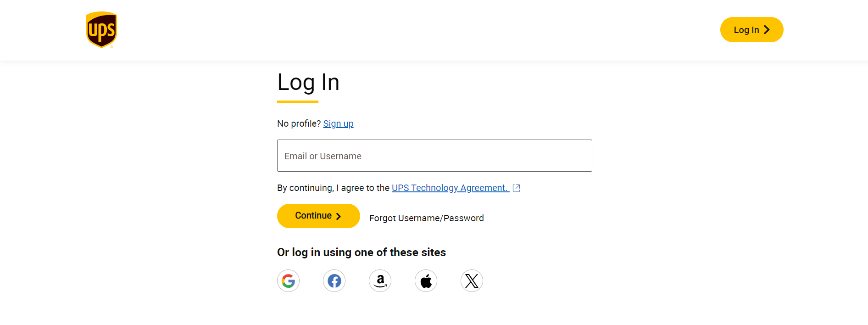Click the UPS shield logo
The width and height of the screenshot is (868, 325).
coord(101,30)
